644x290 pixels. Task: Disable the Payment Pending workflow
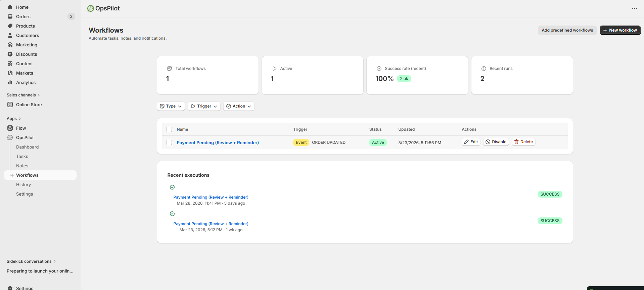click(x=496, y=142)
